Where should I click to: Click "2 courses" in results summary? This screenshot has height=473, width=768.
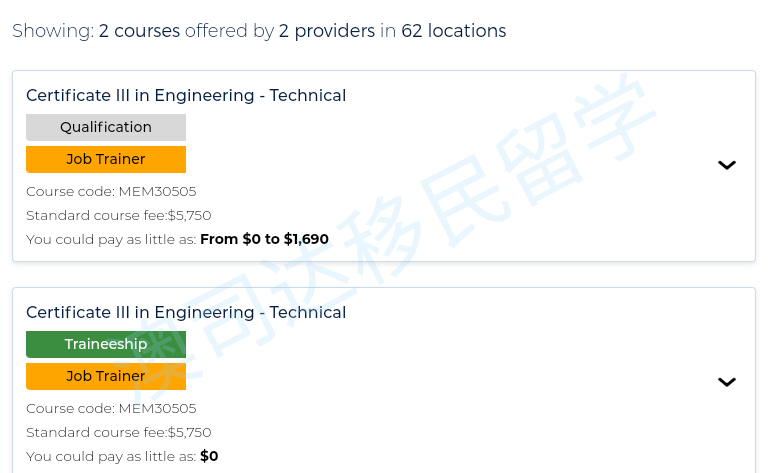coord(139,31)
